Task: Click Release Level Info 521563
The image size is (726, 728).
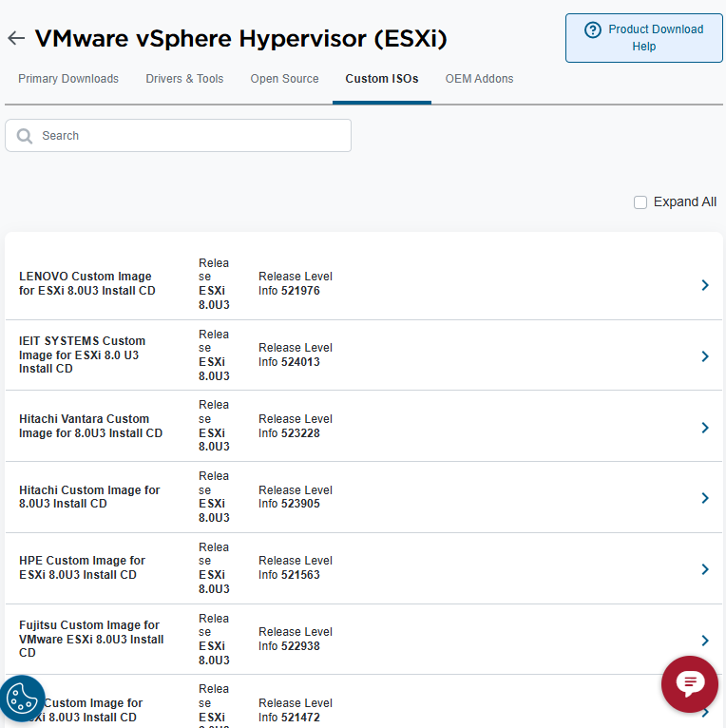Action: pyautogui.click(x=296, y=567)
